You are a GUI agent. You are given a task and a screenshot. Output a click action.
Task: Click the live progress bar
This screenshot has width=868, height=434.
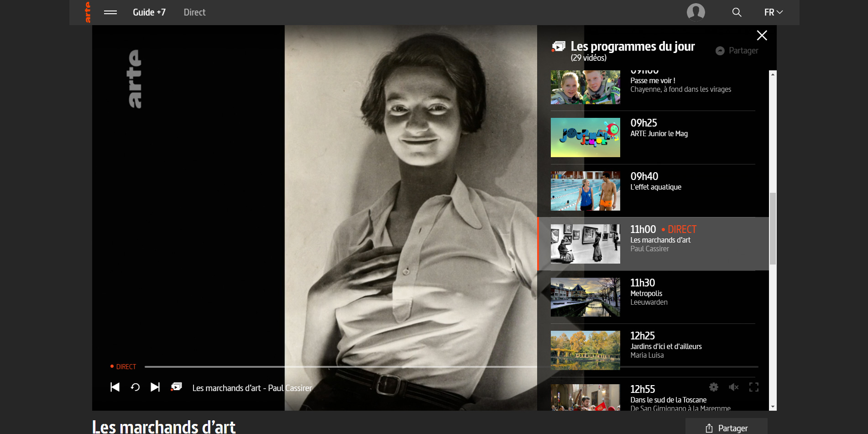click(x=451, y=367)
